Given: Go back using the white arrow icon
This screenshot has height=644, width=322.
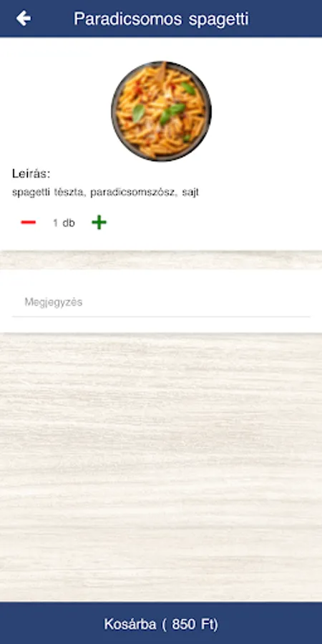Looking at the screenshot, I should (x=24, y=19).
